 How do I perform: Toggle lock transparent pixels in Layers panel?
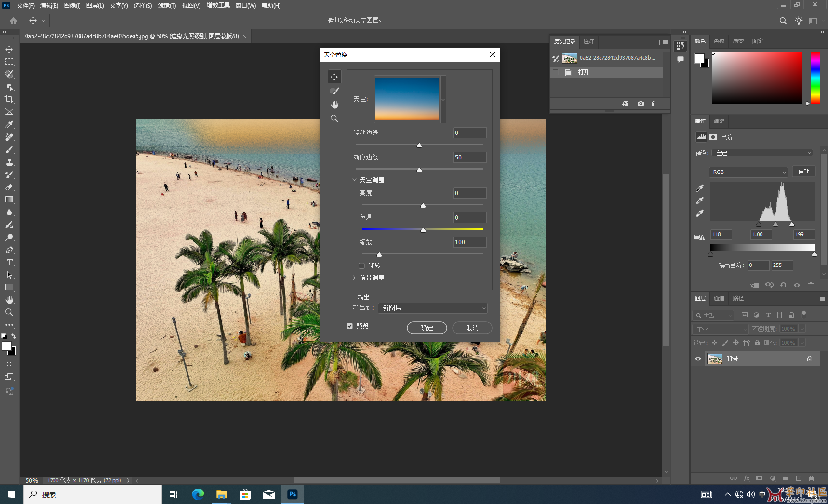[715, 343]
